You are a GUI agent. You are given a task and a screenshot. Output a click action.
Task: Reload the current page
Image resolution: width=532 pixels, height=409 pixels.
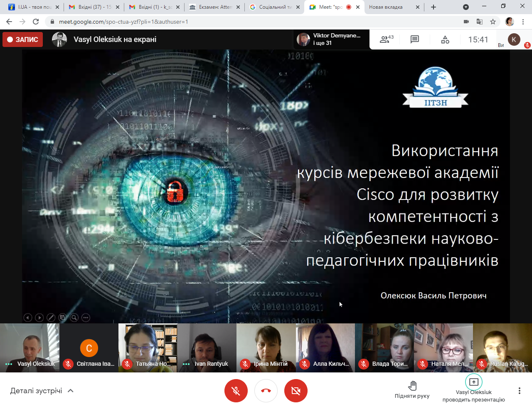click(x=36, y=22)
